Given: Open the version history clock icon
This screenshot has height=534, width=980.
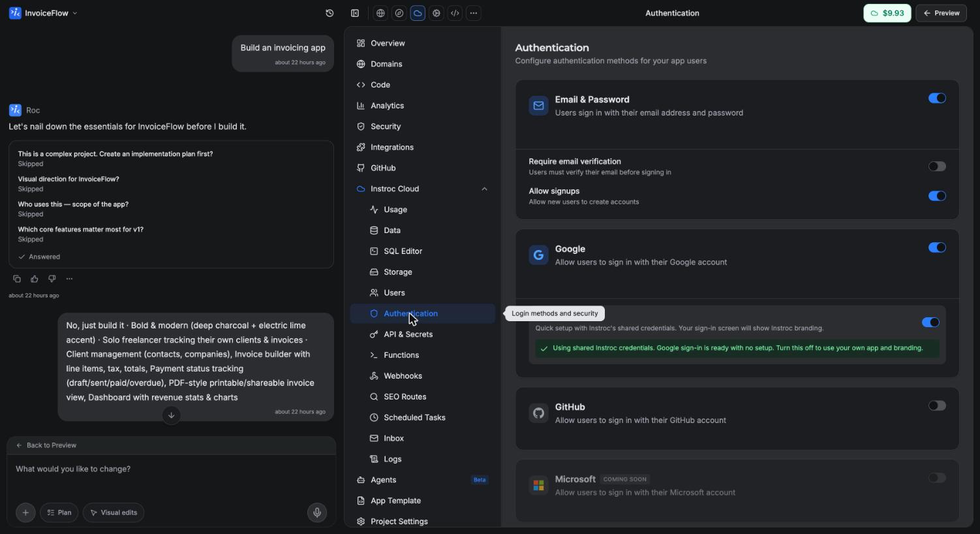Looking at the screenshot, I should (x=329, y=13).
